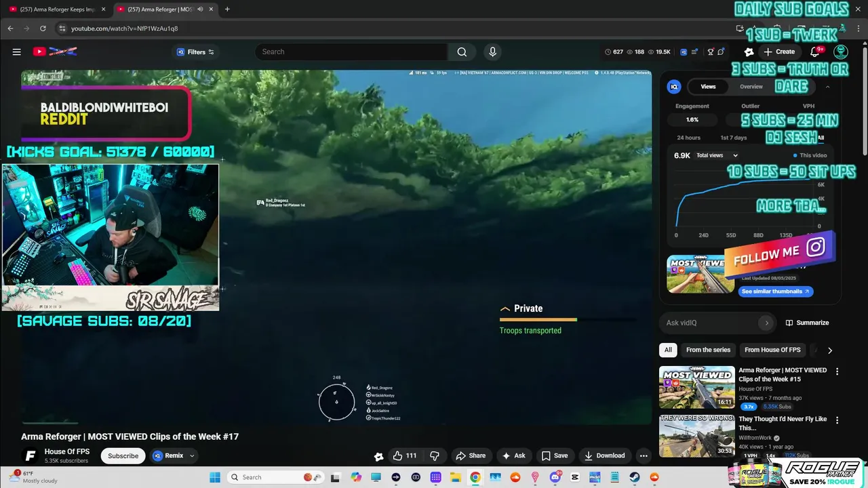This screenshot has width=868, height=488.
Task: Open Clips of the Week #15 thumbnail
Action: 697,388
